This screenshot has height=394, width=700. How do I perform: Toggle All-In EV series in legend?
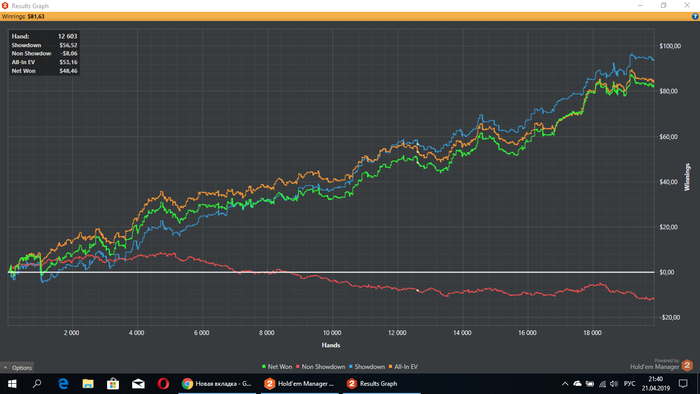click(x=403, y=367)
